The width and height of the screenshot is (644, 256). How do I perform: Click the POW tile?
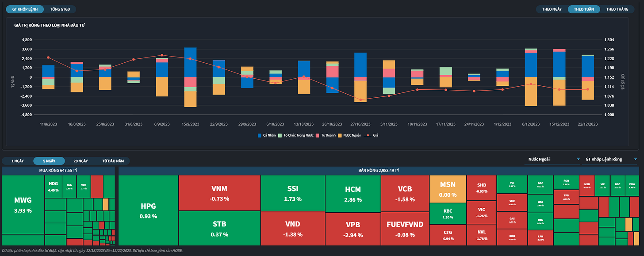pyautogui.click(x=632, y=186)
